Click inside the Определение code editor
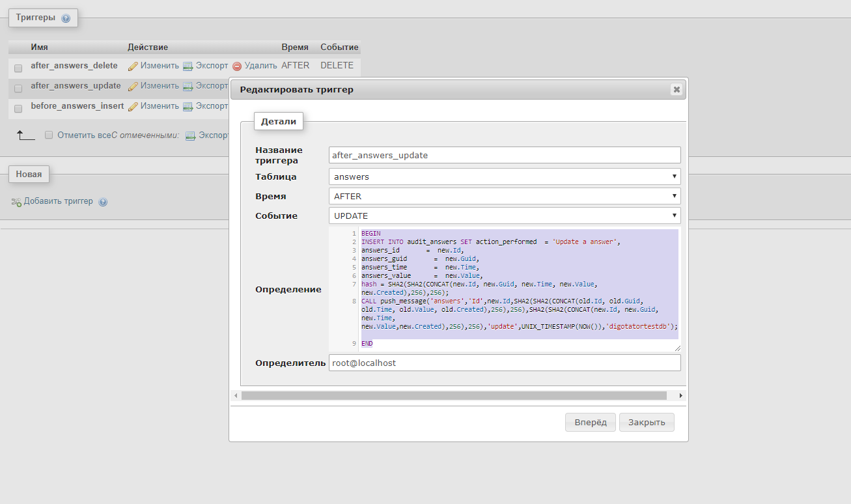 [x=505, y=289]
